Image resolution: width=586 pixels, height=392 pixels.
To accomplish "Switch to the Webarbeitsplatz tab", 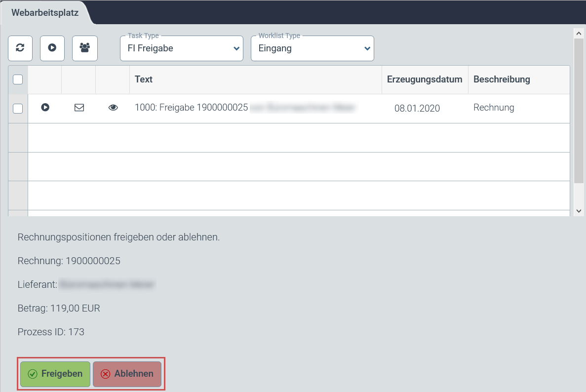I will pyautogui.click(x=44, y=11).
